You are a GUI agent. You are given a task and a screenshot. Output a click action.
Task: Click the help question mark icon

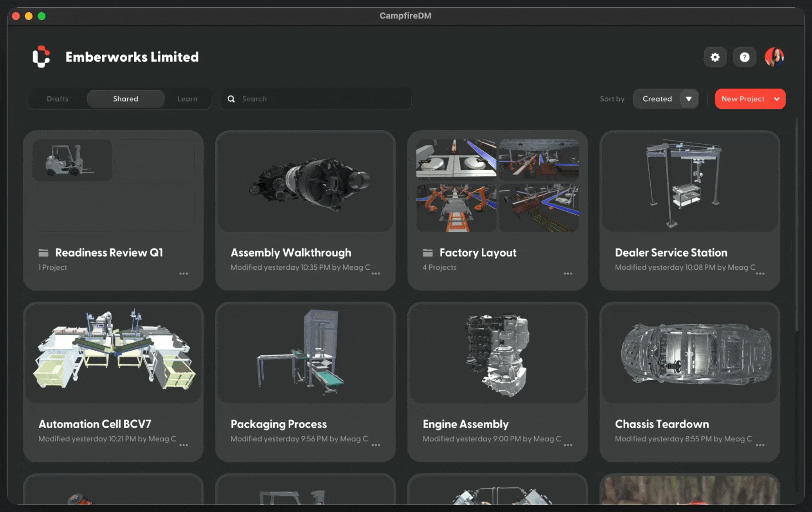tap(744, 57)
